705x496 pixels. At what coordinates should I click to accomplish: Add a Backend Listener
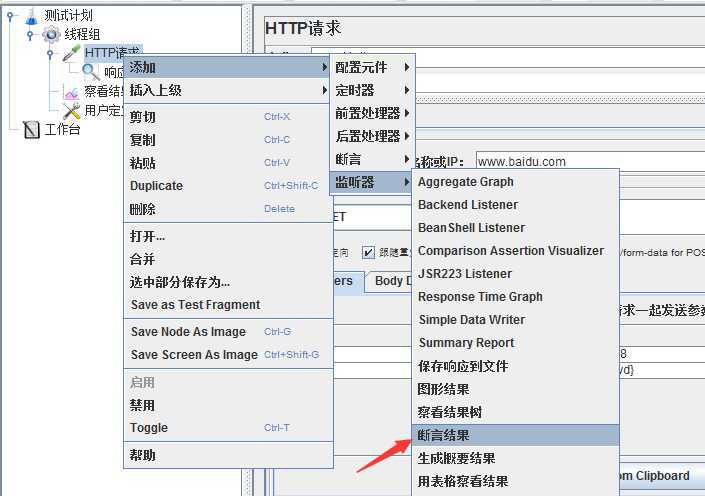pyautogui.click(x=515, y=205)
